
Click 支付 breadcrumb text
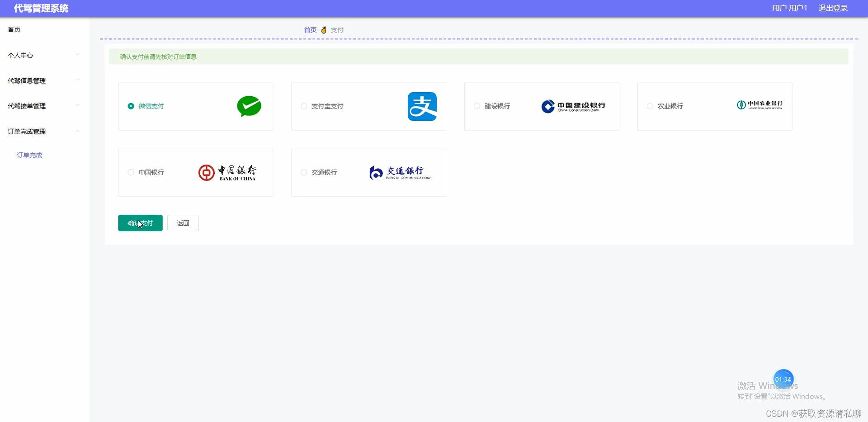[337, 30]
